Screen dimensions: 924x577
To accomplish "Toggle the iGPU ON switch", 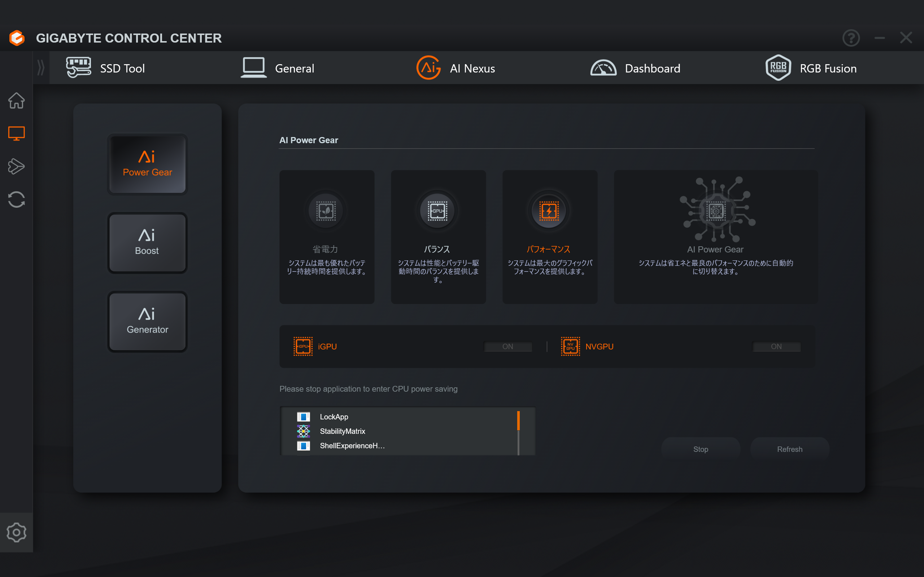I will (x=507, y=347).
